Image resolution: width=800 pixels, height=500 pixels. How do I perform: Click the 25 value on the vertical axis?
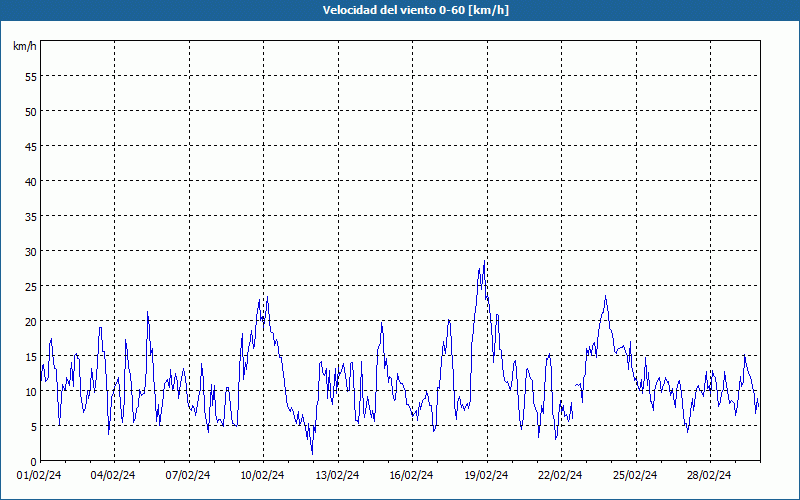(x=31, y=287)
